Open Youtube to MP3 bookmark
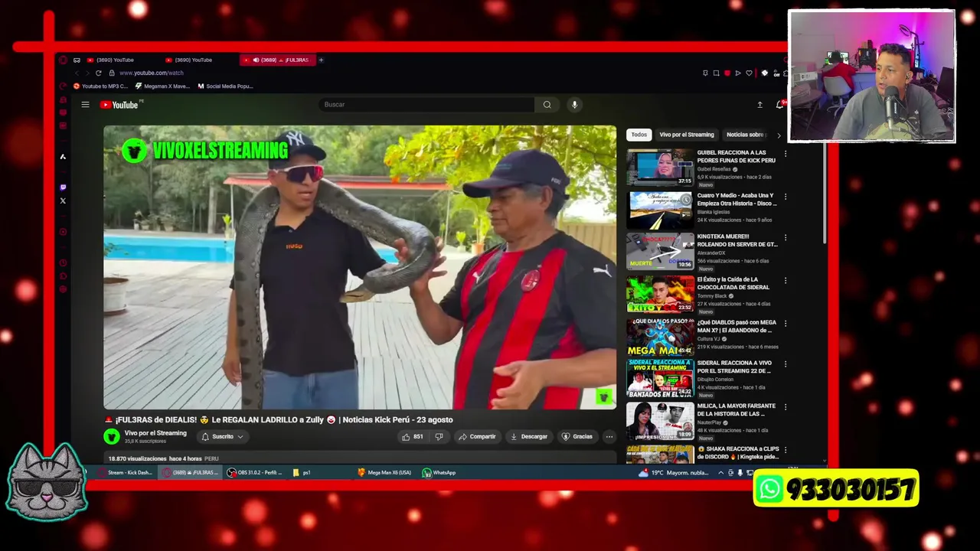Image resolution: width=980 pixels, height=551 pixels. tap(100, 86)
